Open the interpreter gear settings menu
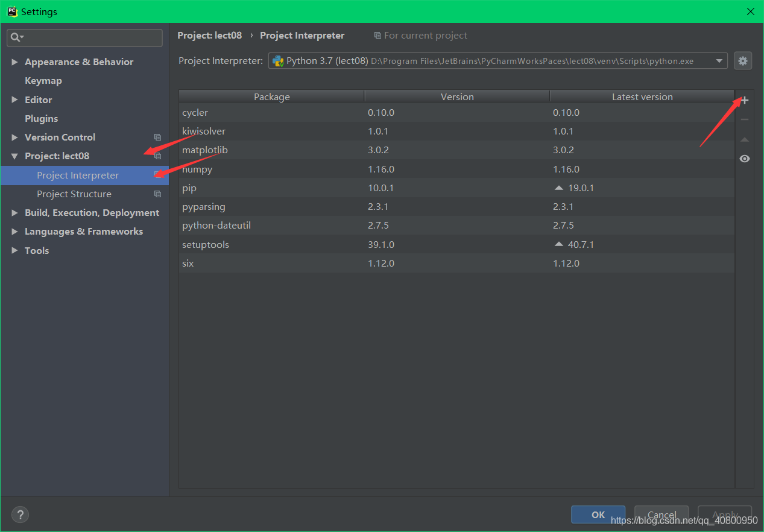 [x=743, y=61]
